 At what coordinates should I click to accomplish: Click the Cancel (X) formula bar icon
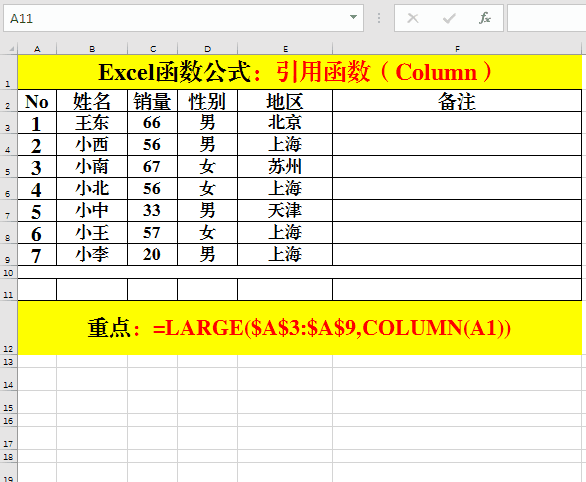tap(413, 18)
